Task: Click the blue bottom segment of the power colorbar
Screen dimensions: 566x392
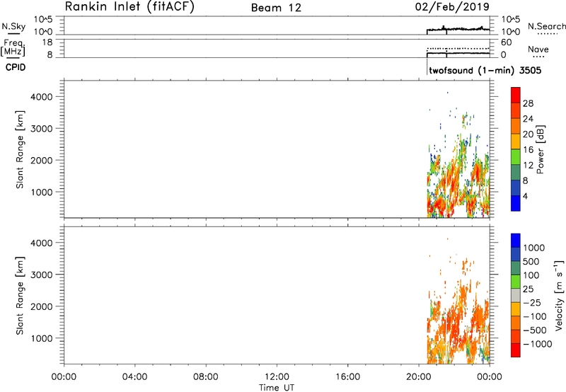Action: point(516,203)
